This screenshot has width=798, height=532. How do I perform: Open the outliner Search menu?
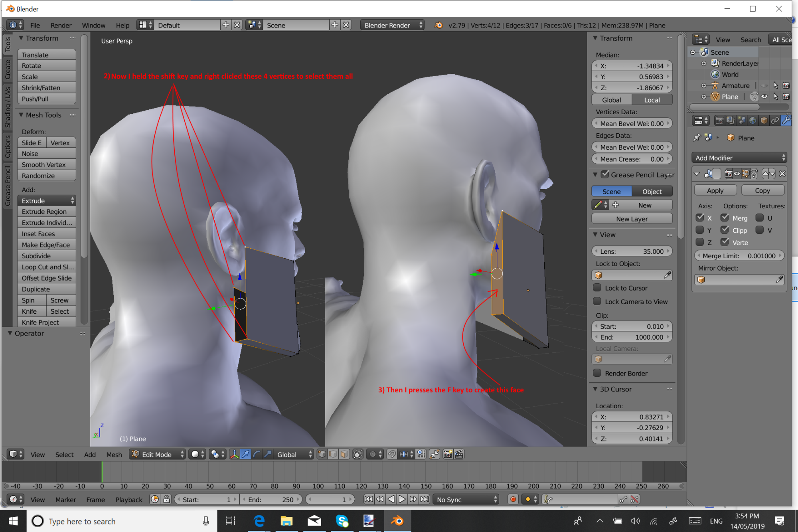tap(751, 40)
